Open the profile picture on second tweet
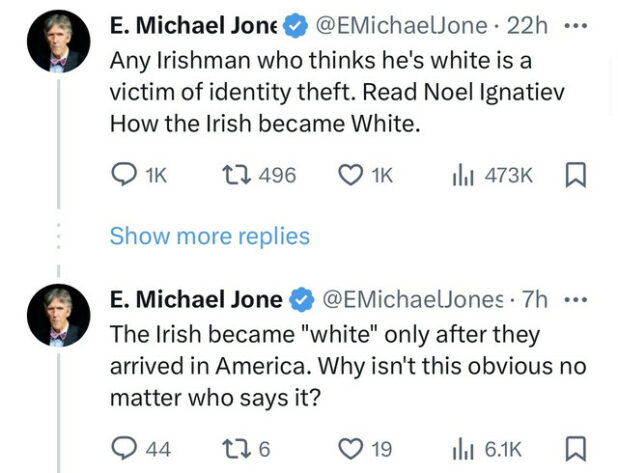The image size is (618, 473). click(59, 315)
